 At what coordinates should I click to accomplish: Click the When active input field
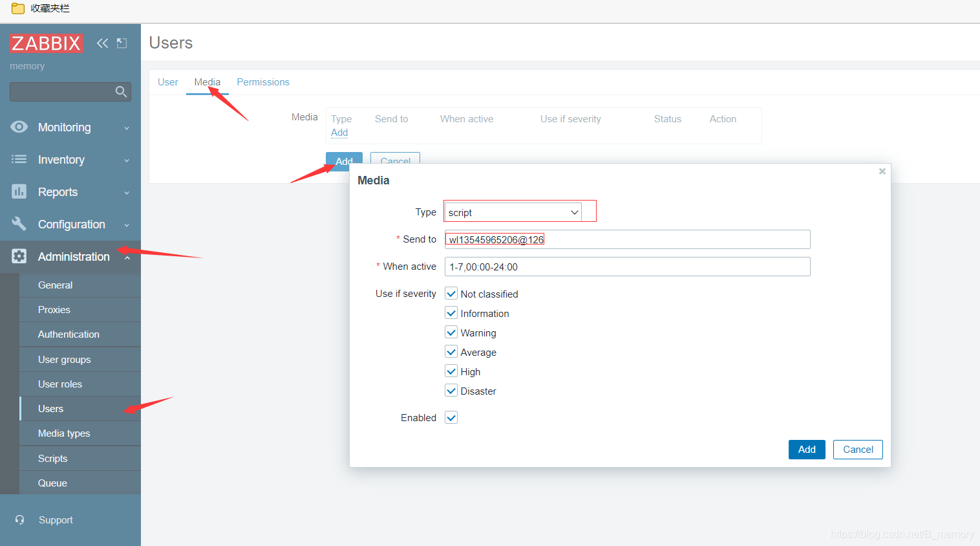tap(627, 267)
